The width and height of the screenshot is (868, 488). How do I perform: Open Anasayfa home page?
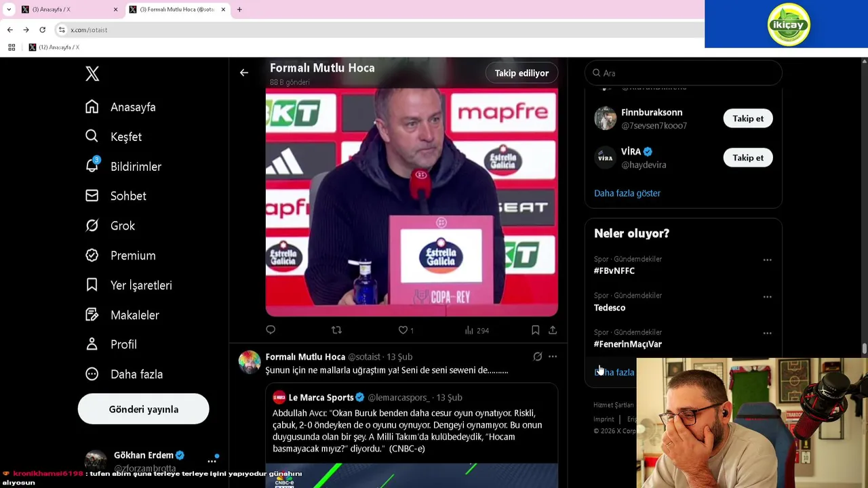(121, 107)
